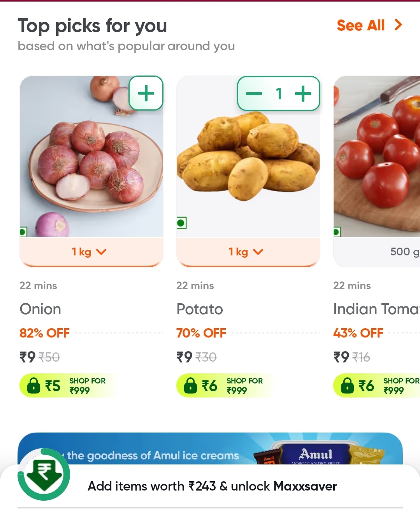The image size is (420, 510).
Task: Increase Potato quantity with the plus icon
Action: (x=303, y=94)
